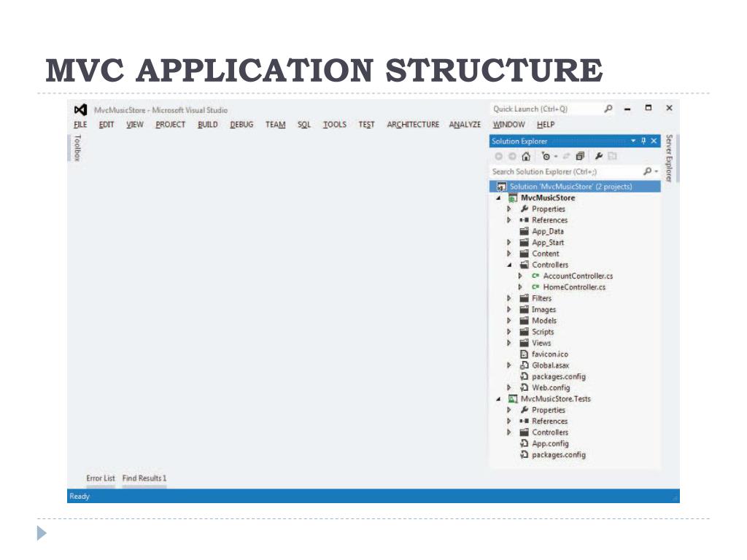This screenshot has height=560, width=747.
Task: Open the ARCHITECTURE menu
Action: 413,125
